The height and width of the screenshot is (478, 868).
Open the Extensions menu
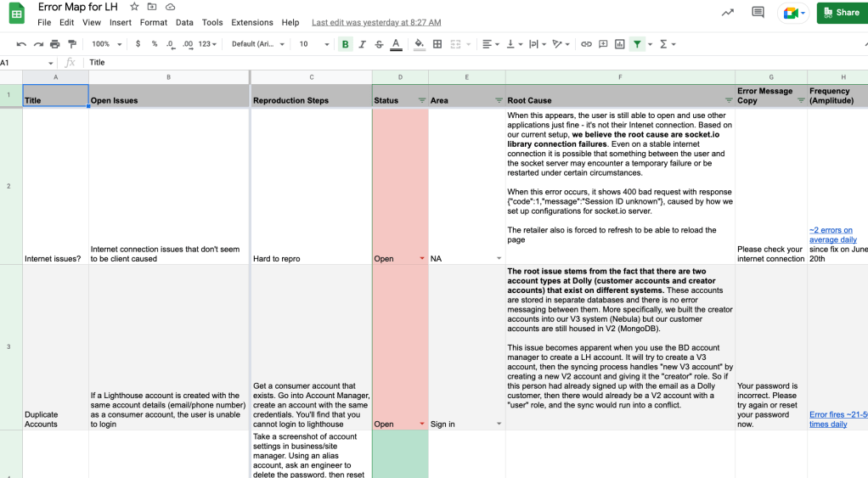coord(251,23)
